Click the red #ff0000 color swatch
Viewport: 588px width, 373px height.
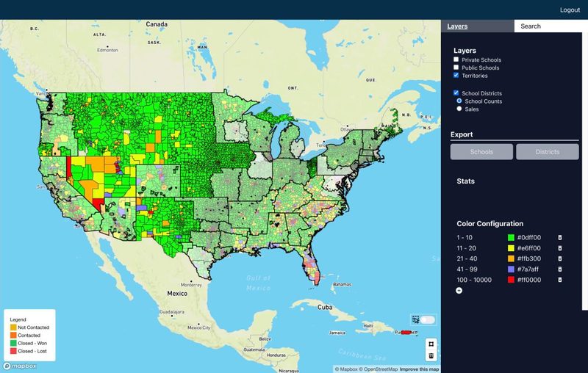tap(511, 279)
